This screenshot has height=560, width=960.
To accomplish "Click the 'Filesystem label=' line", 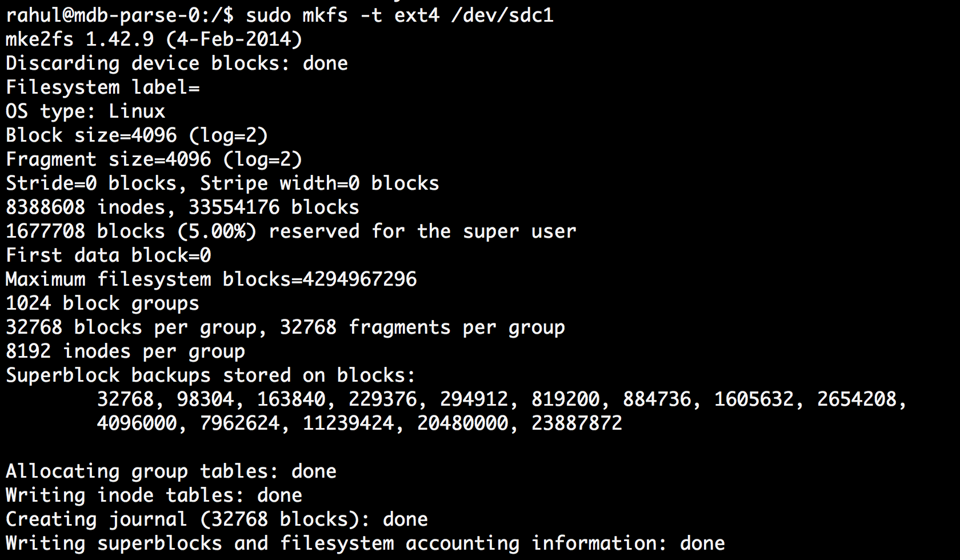I will click(x=102, y=87).
